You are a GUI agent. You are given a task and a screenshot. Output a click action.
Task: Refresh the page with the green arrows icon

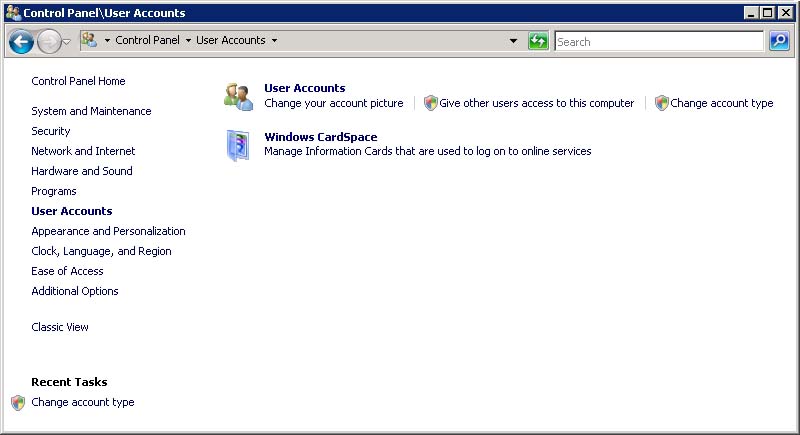(x=538, y=41)
